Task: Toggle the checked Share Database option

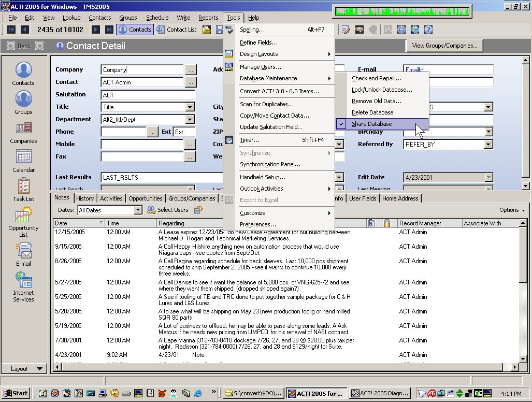Action: [x=382, y=124]
